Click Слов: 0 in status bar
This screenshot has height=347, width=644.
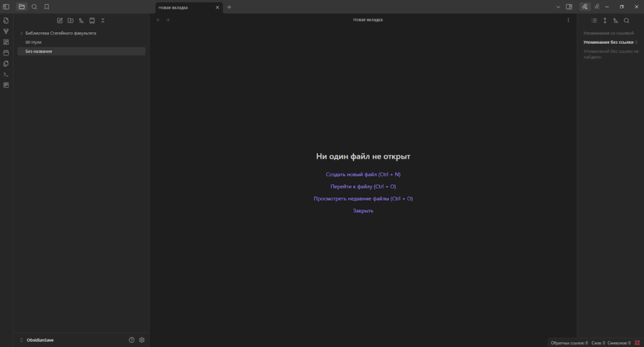coord(598,343)
